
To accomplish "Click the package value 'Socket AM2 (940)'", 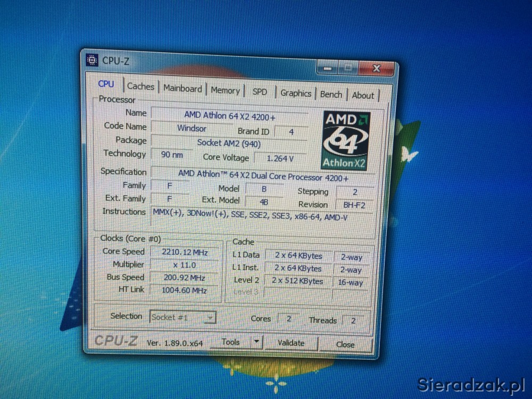I will click(x=229, y=143).
